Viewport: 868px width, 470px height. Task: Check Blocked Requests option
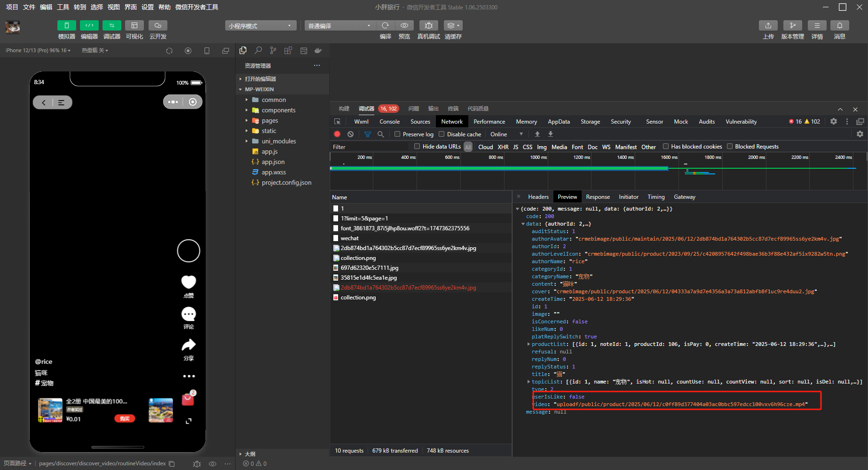coord(730,146)
